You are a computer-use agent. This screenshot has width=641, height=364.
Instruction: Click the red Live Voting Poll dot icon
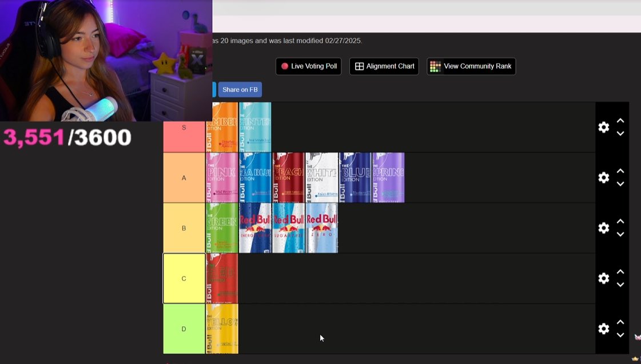pos(285,66)
